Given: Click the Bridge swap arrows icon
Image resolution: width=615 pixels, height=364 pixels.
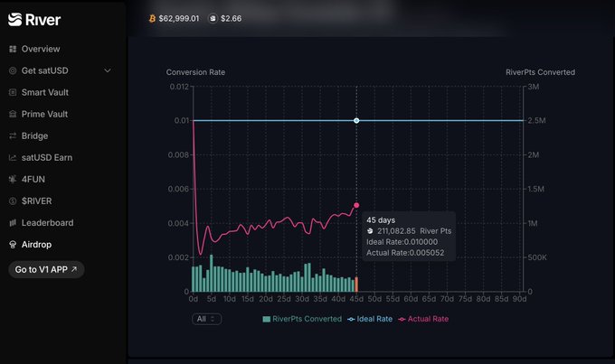Looking at the screenshot, I should (13, 136).
